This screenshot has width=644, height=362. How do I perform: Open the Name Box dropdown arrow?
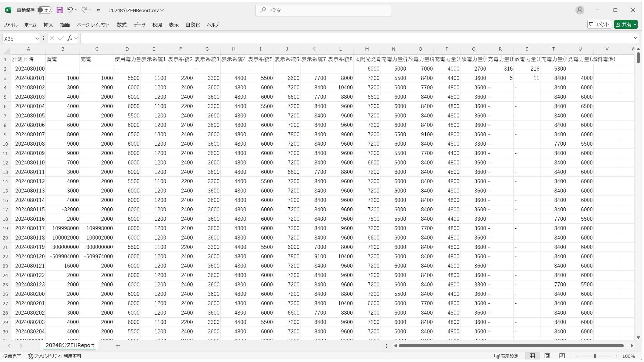[37, 39]
